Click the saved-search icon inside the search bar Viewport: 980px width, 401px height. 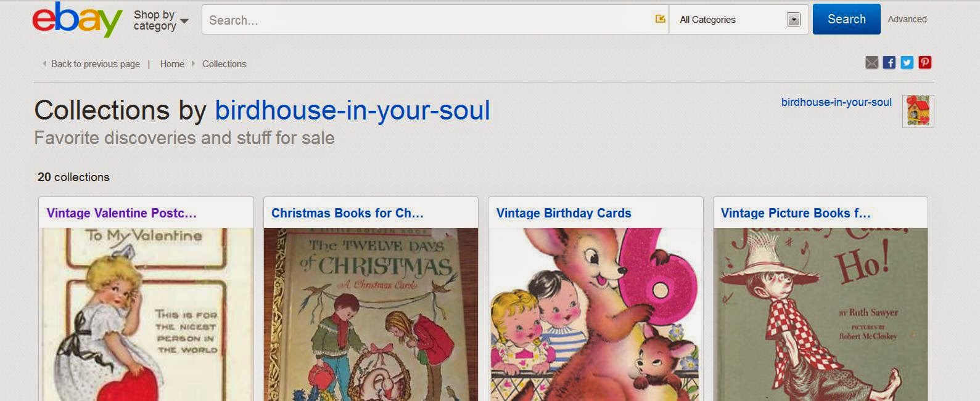pos(659,19)
